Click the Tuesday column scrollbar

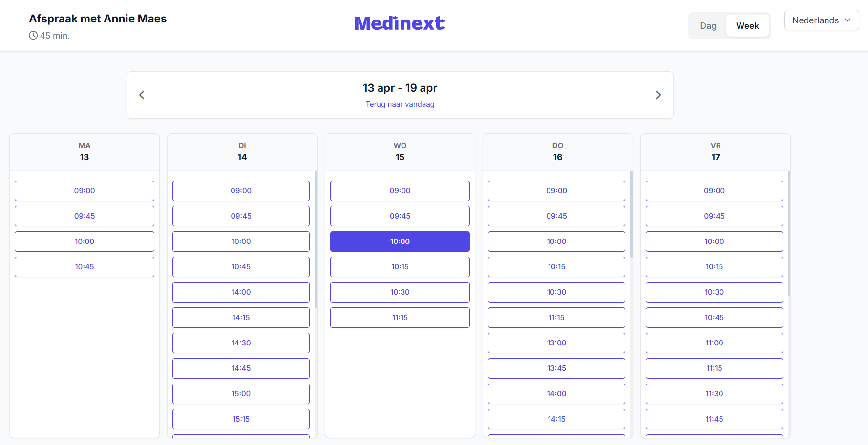click(x=316, y=239)
